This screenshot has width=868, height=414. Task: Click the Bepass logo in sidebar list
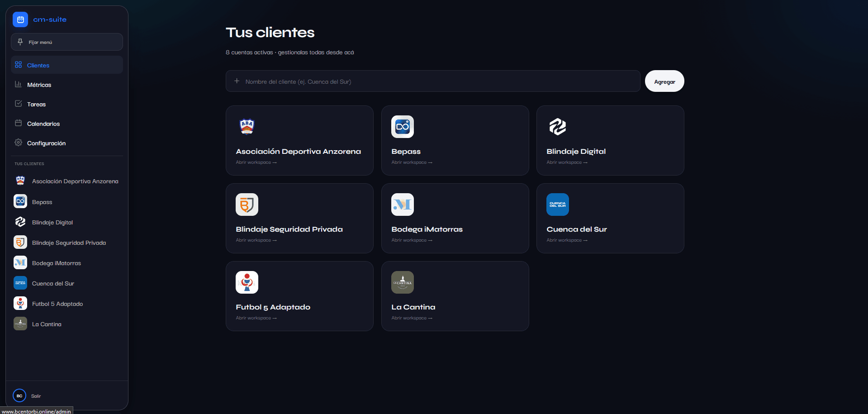(20, 201)
